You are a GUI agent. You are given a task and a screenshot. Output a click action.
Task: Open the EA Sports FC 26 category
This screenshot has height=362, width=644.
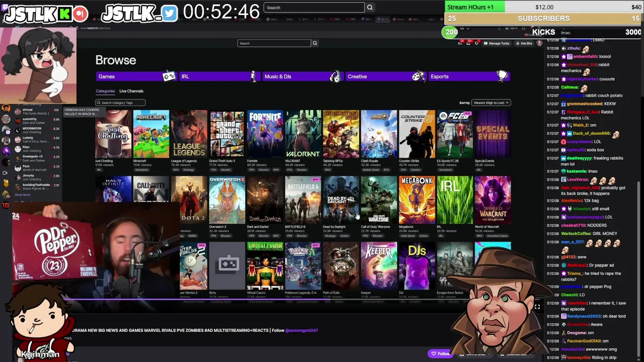[455, 134]
